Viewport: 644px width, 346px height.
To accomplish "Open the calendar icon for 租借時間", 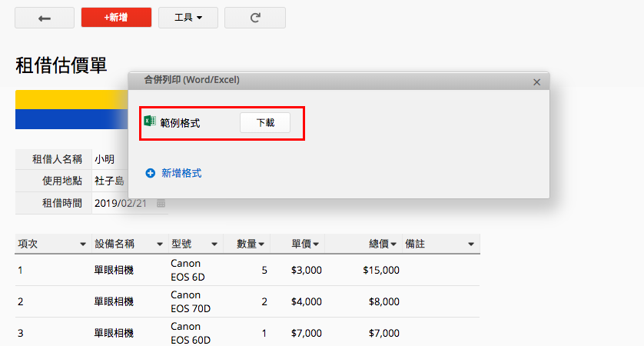I will 161,203.
